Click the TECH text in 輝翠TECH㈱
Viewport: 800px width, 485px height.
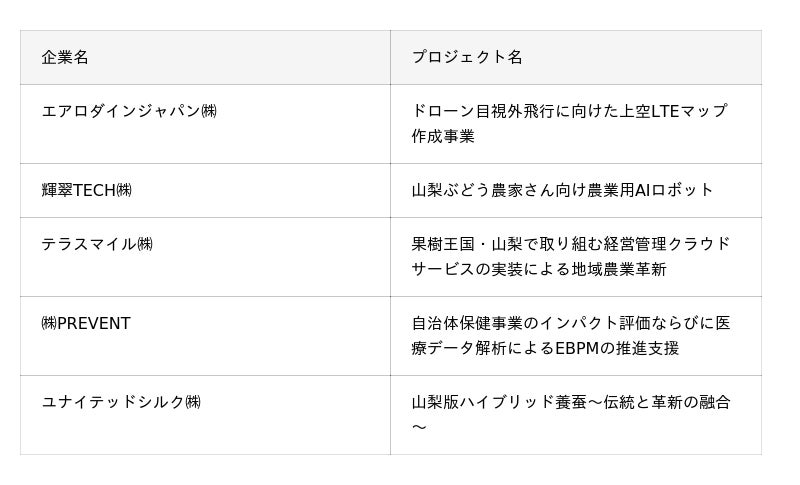click(x=94, y=190)
